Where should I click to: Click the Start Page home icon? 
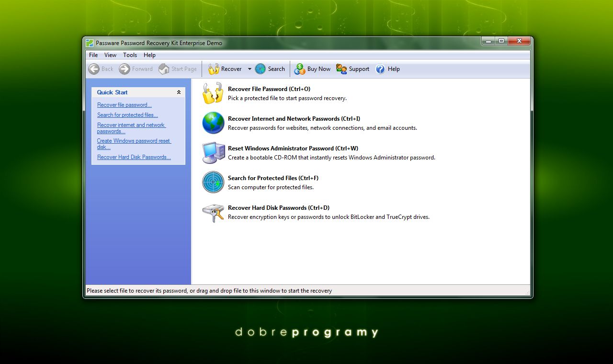(164, 69)
